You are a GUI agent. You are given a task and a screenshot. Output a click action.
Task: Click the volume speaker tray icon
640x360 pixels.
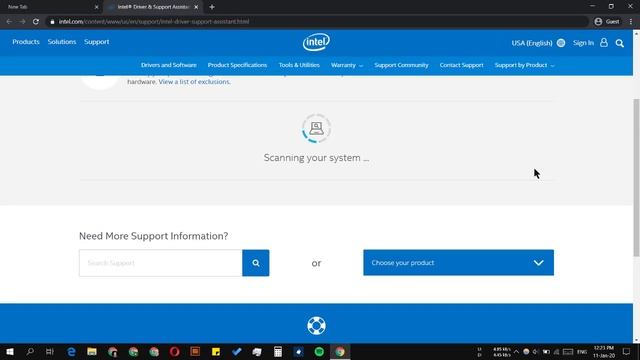[536, 352]
